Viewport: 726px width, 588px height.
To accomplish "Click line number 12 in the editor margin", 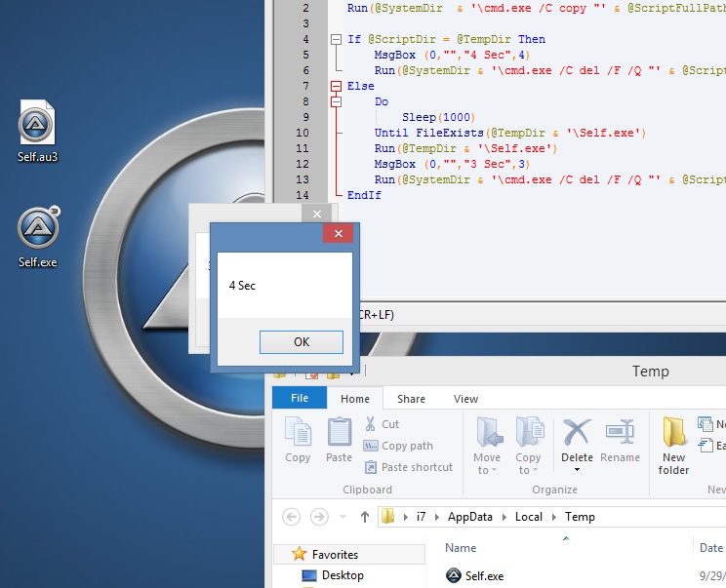I will (302, 164).
